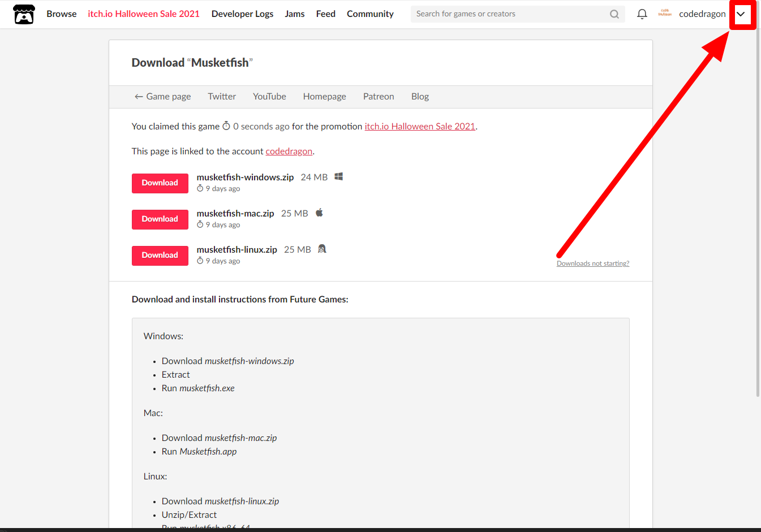The width and height of the screenshot is (761, 532).
Task: Click the page vertical scrollbar
Action: pyautogui.click(x=758, y=198)
